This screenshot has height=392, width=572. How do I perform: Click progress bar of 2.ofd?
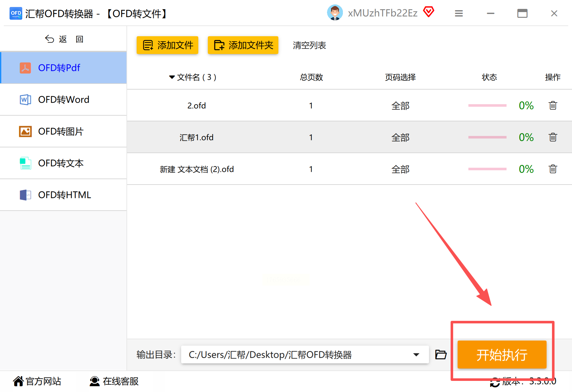coord(487,105)
